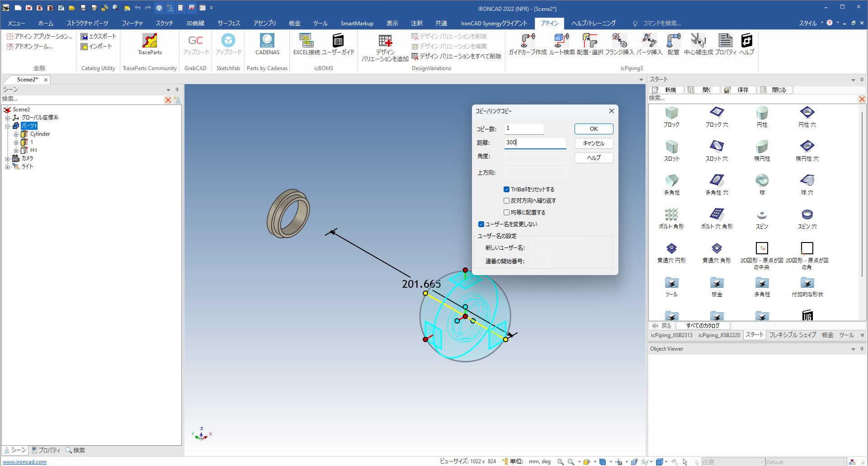Enable 反対方向へ繰り返す option
Screen dimensions: 868x466
[x=507, y=201]
